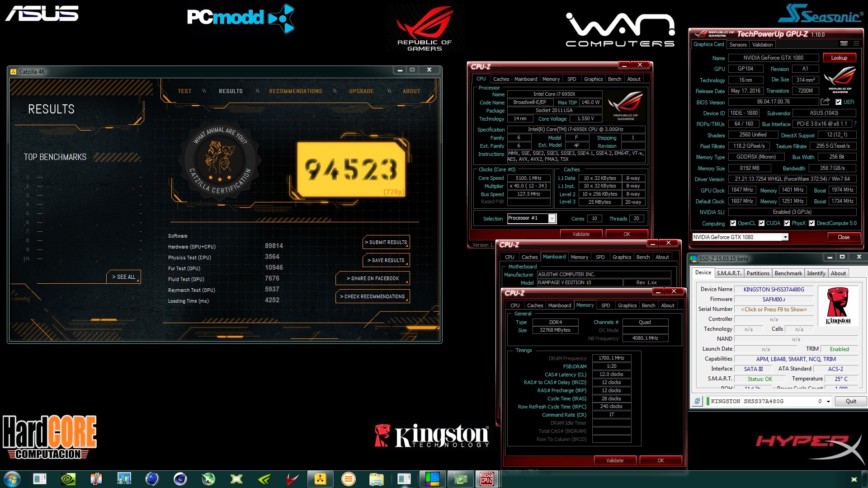Viewport: 868px width, 488px height.
Task: Switch to Catzilla via its yellow taskbar icon
Action: [320, 479]
